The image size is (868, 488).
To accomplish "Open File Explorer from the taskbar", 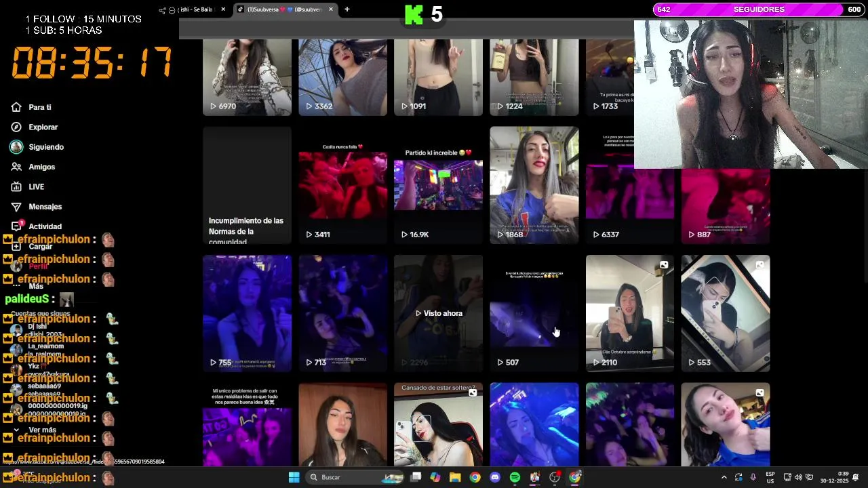I will point(455,477).
